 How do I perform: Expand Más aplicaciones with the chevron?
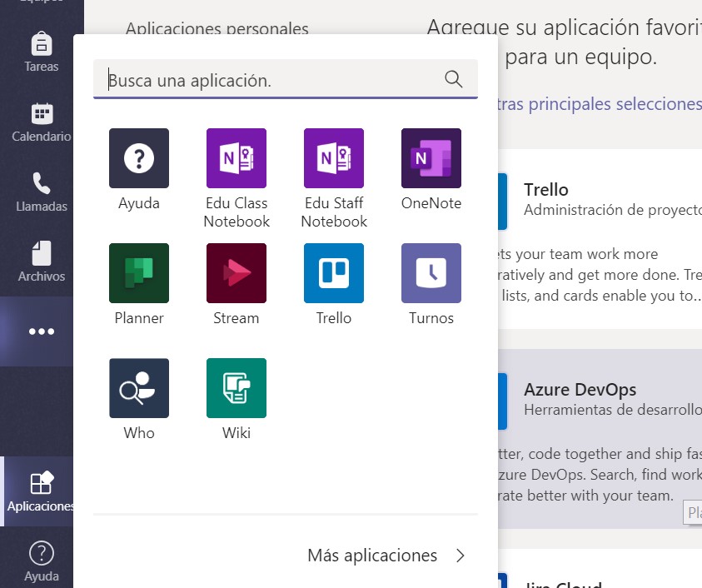(x=461, y=556)
